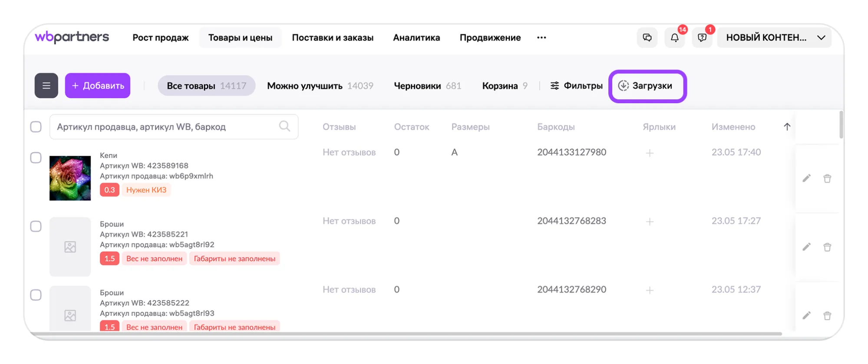Delete the Кепи product with trash icon
The image size is (868, 364).
(x=827, y=178)
